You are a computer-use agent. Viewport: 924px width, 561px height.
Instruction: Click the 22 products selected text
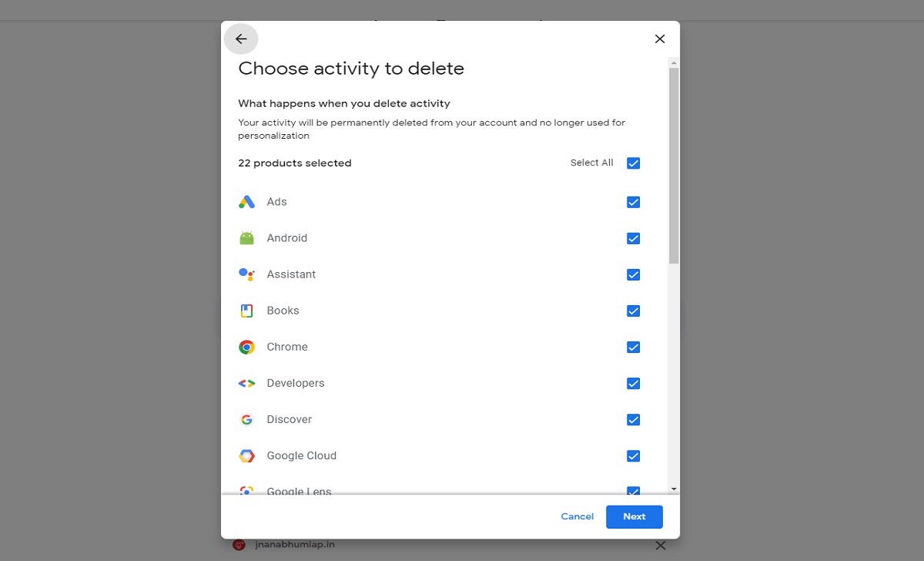click(295, 163)
